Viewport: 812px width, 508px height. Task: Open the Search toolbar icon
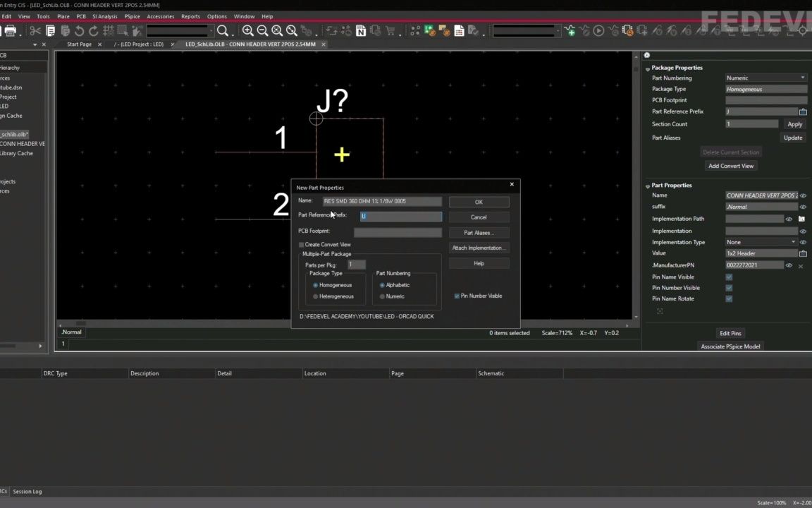point(223,31)
